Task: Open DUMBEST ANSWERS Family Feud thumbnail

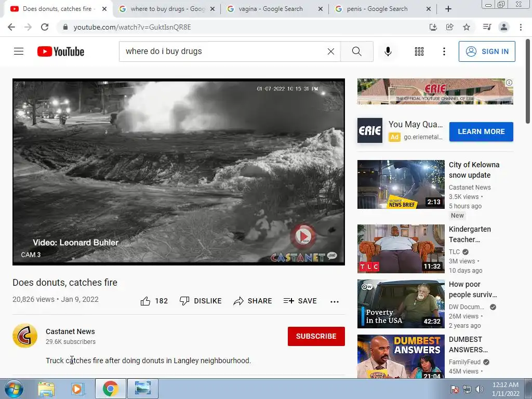Action: [x=401, y=356]
